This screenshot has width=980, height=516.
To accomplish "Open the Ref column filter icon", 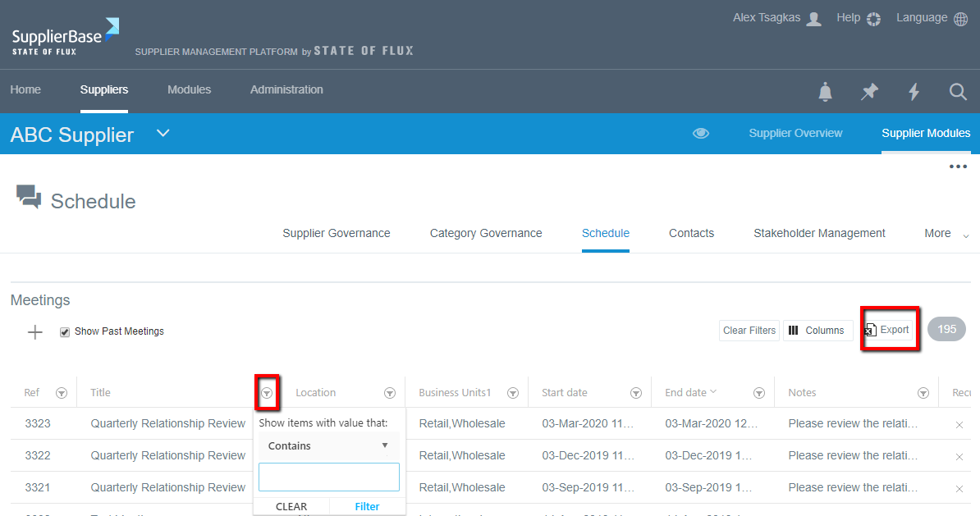I will (62, 393).
